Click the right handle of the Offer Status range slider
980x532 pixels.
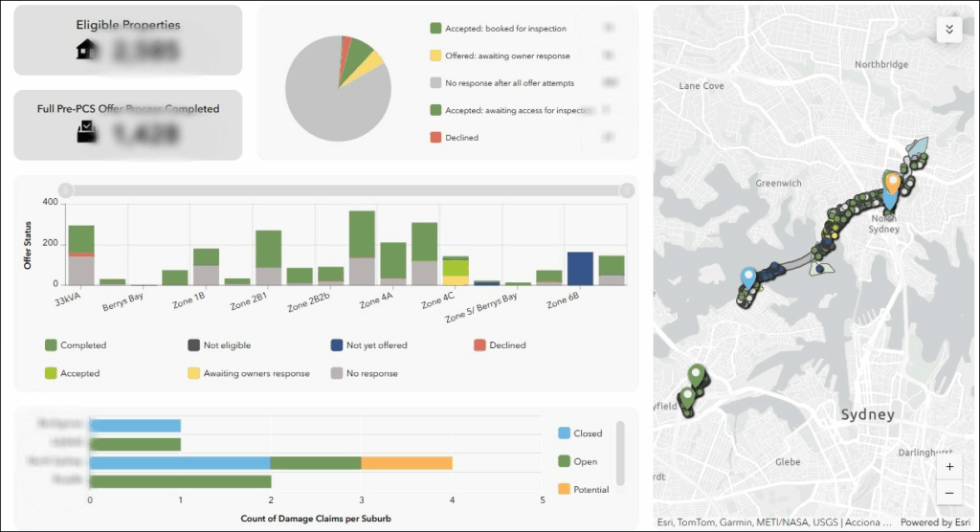tap(627, 190)
